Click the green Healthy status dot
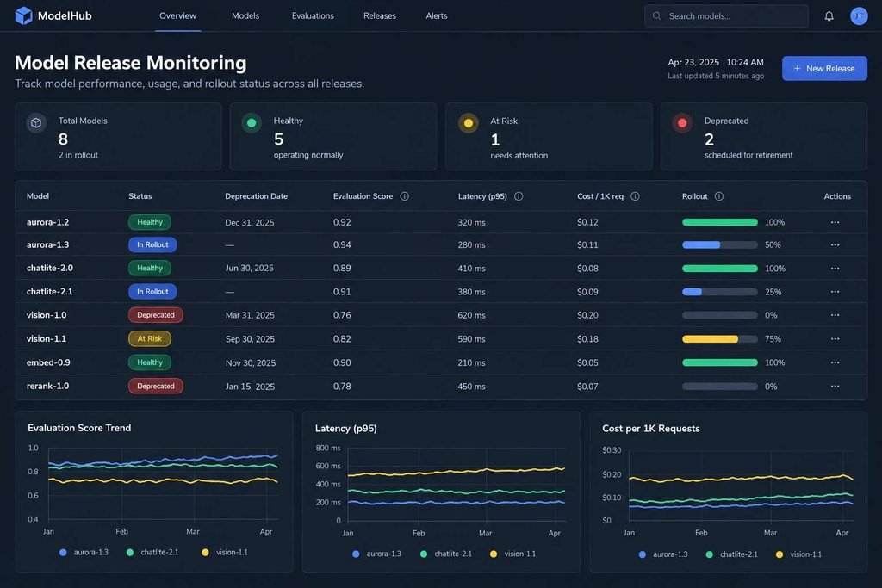This screenshot has height=588, width=882. 252,122
